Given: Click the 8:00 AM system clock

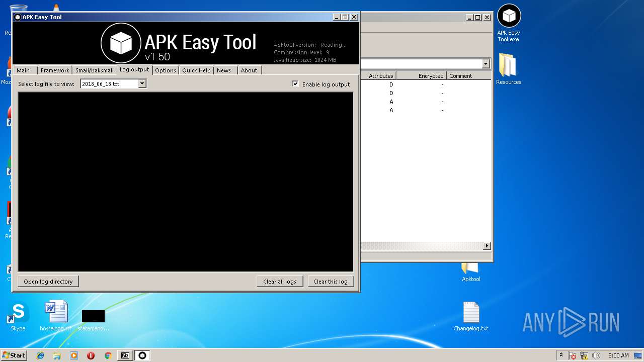Looking at the screenshot, I should pos(618,355).
